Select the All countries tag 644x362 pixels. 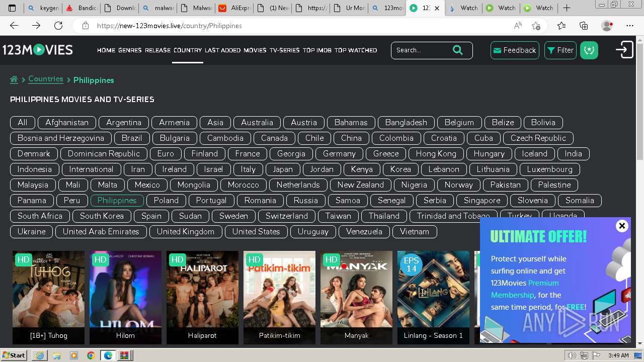(23, 122)
